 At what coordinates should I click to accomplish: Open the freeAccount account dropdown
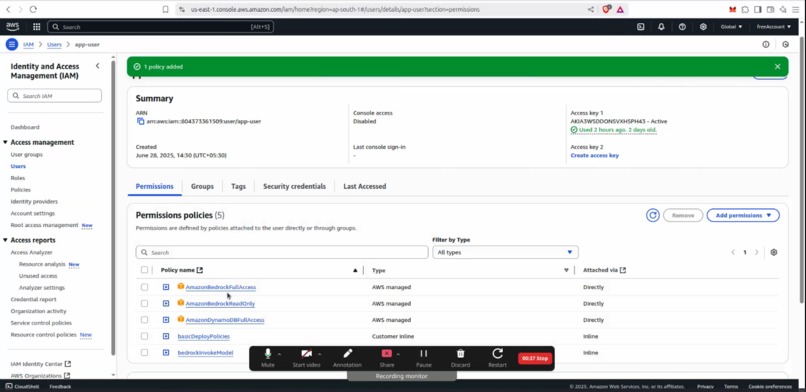pyautogui.click(x=774, y=27)
